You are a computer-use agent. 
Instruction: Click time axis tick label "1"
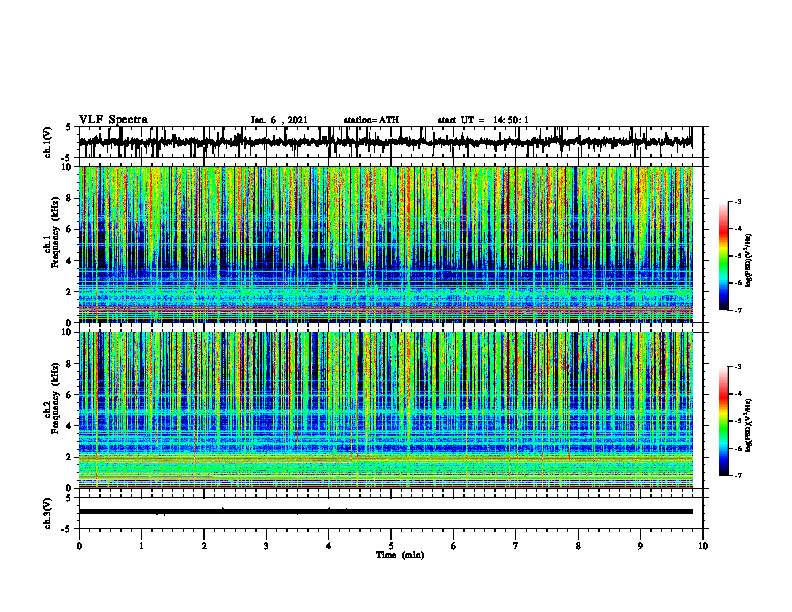(x=141, y=546)
